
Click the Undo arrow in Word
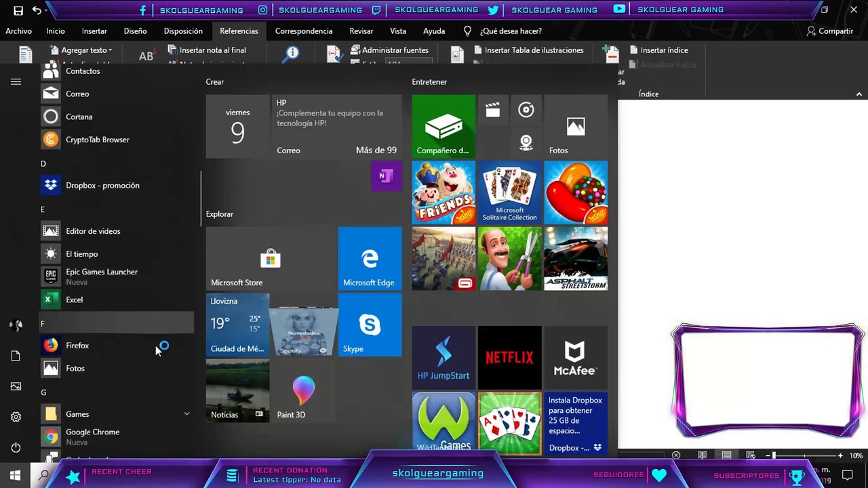(36, 10)
